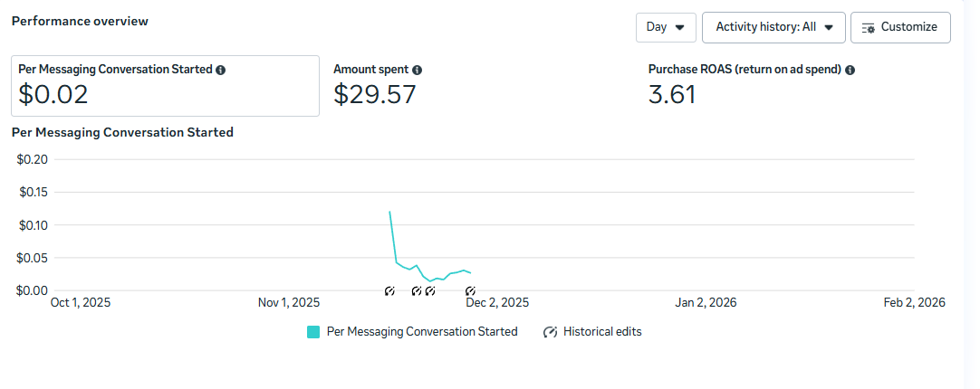Image resolution: width=980 pixels, height=389 pixels.
Task: Toggle the Historical edits legend label
Action: pyautogui.click(x=602, y=332)
